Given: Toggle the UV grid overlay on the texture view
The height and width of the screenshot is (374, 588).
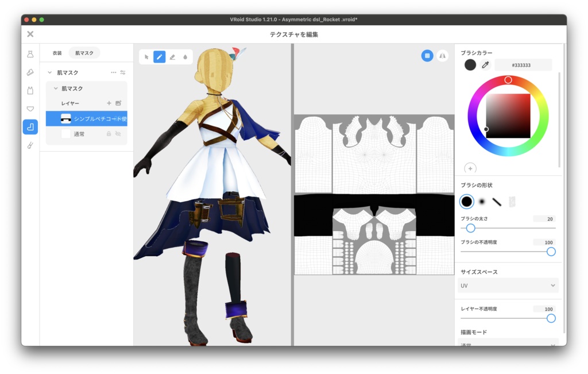Looking at the screenshot, I should pos(427,56).
